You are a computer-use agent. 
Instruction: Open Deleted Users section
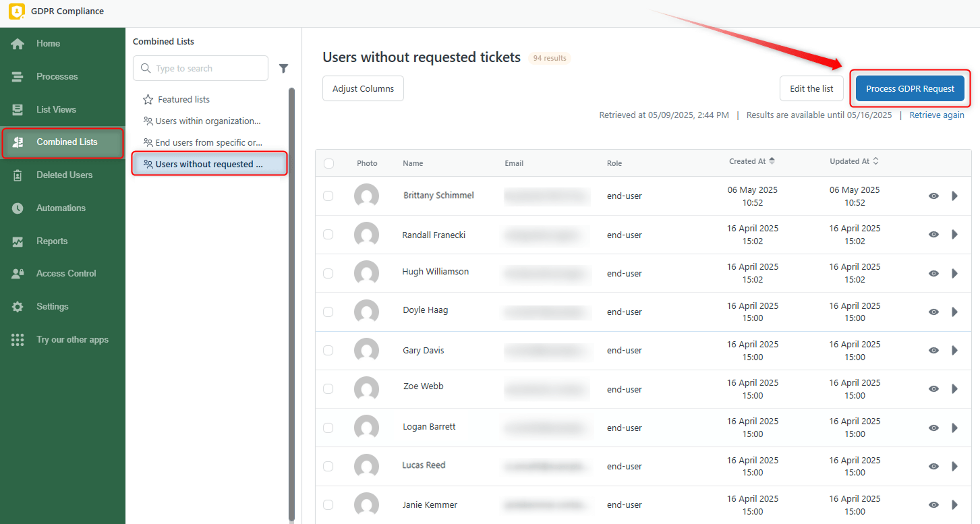click(x=63, y=175)
